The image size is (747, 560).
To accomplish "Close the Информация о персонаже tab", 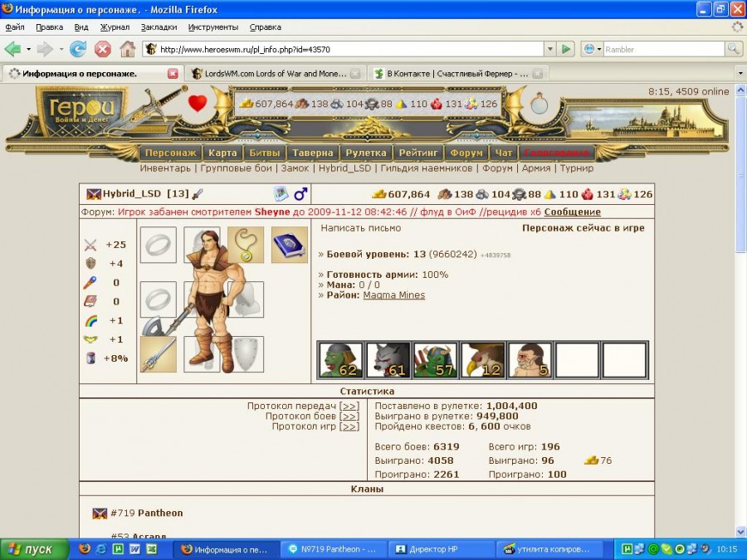I will [173, 74].
